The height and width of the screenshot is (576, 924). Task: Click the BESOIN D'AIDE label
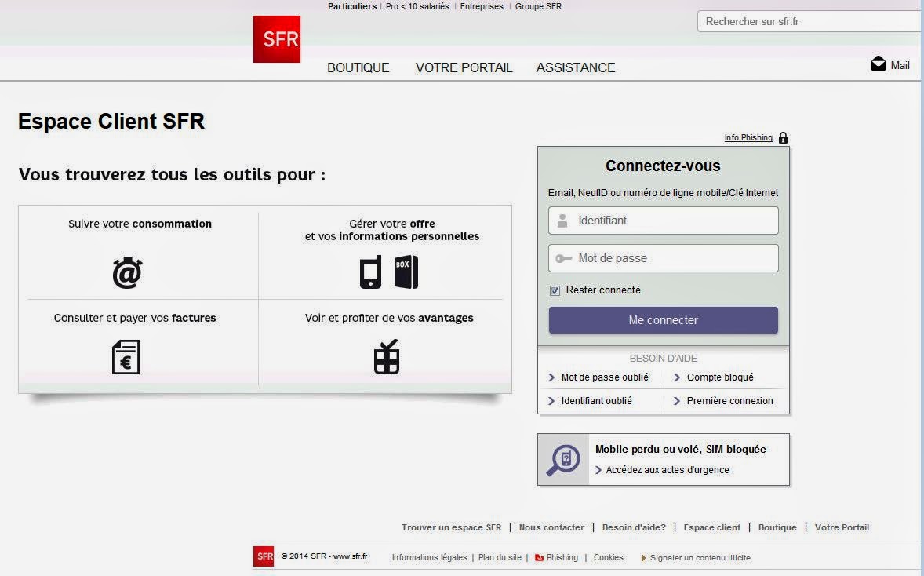click(x=663, y=359)
